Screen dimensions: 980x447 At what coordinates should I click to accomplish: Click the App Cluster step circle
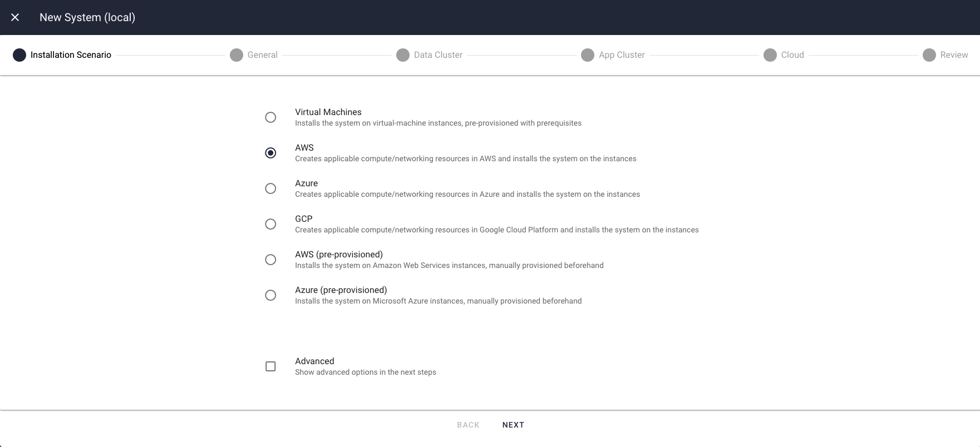point(588,55)
